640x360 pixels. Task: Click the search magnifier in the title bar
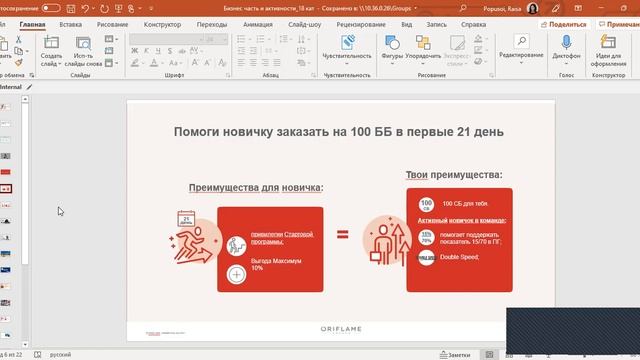coord(462,8)
